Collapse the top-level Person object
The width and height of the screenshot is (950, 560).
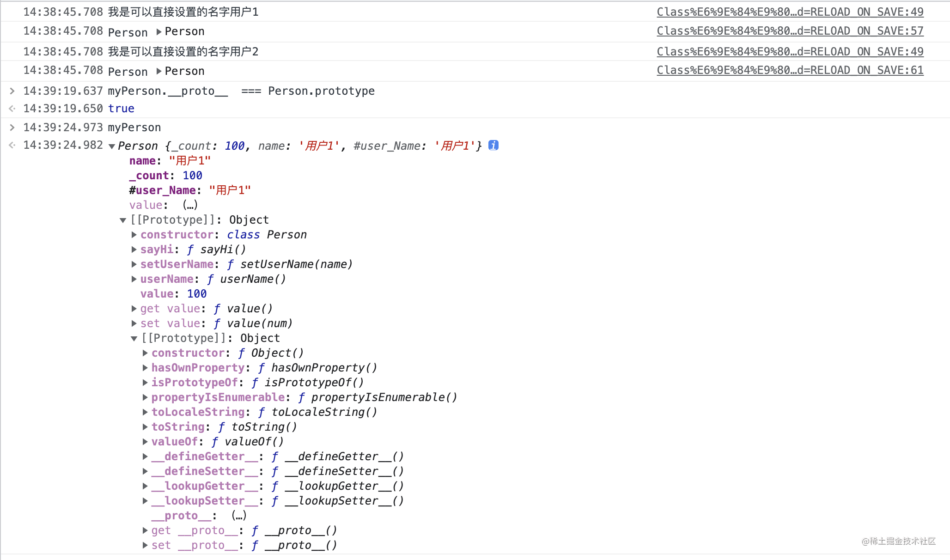pos(111,146)
